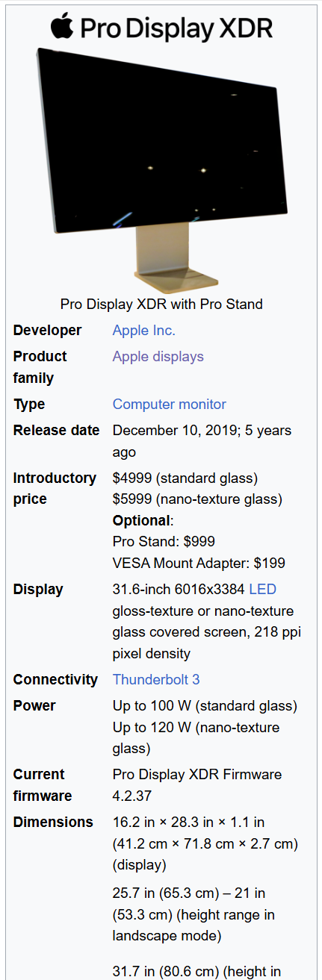This screenshot has height=980, width=322.
Task: Select the Release date label
Action: coord(56,430)
